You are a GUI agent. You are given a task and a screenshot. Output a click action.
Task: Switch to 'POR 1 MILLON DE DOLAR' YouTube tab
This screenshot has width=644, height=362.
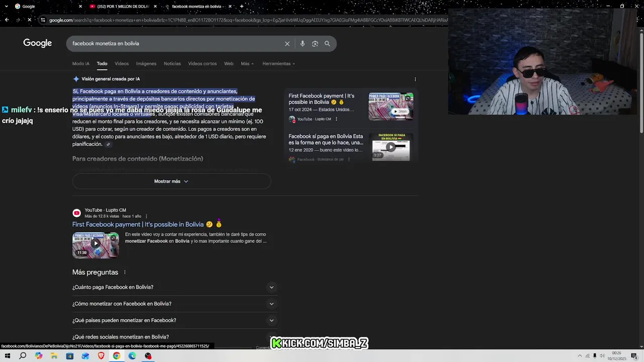click(123, 7)
